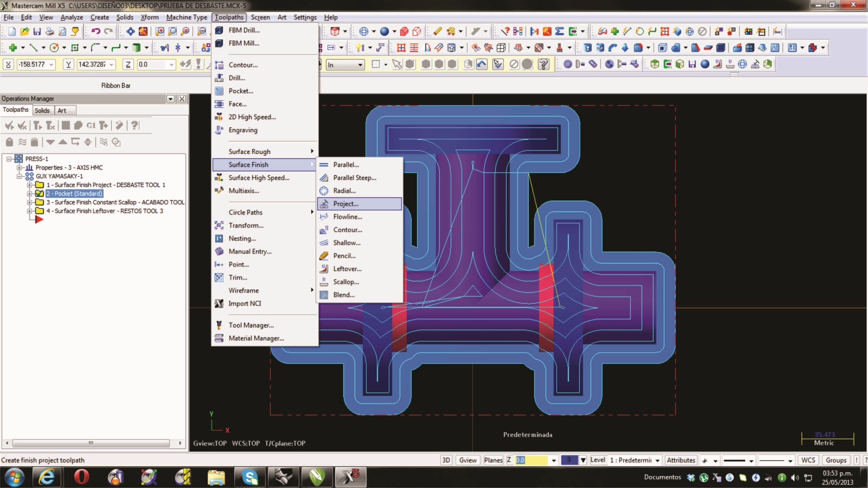Open Tool Manager from the Toolpaths menu
This screenshot has width=868, height=488.
(251, 325)
